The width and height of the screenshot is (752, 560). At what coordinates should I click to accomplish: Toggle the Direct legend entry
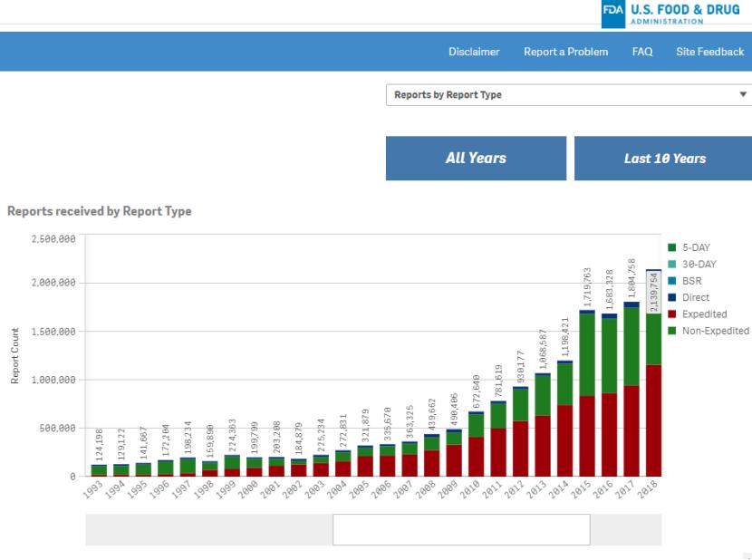tap(695, 297)
